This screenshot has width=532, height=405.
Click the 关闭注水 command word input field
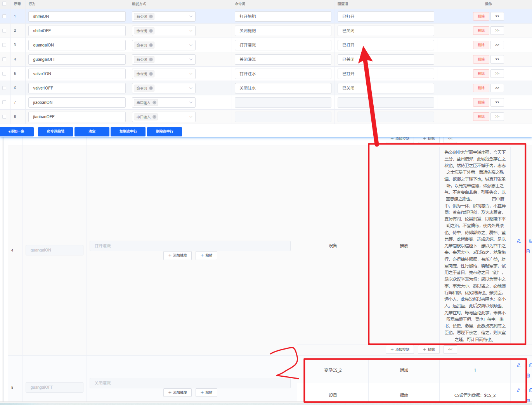pos(283,88)
